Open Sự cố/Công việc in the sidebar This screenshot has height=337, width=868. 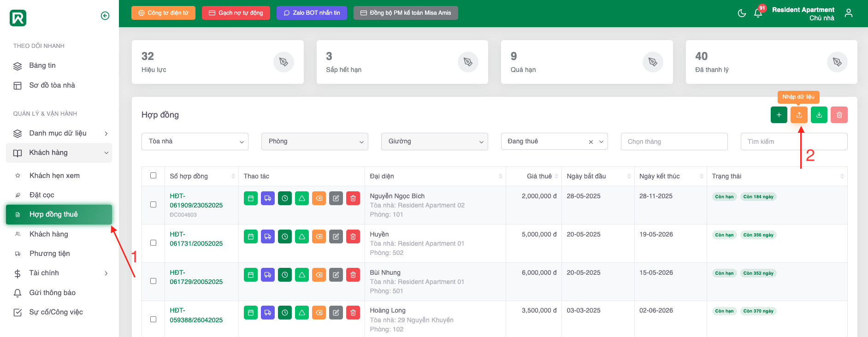point(59,312)
